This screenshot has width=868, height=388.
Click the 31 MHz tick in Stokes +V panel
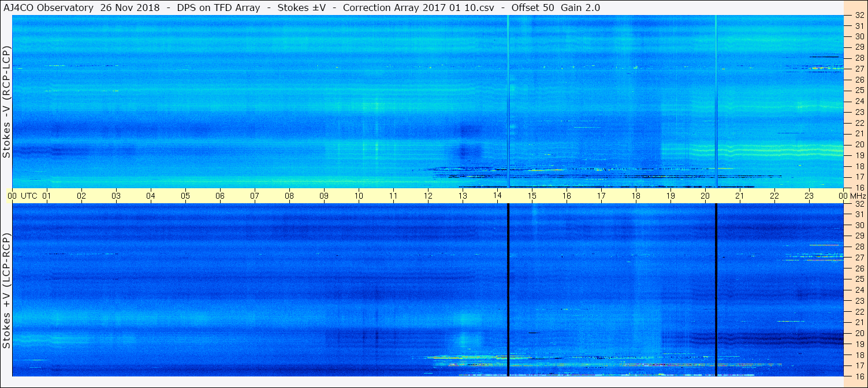(859, 214)
